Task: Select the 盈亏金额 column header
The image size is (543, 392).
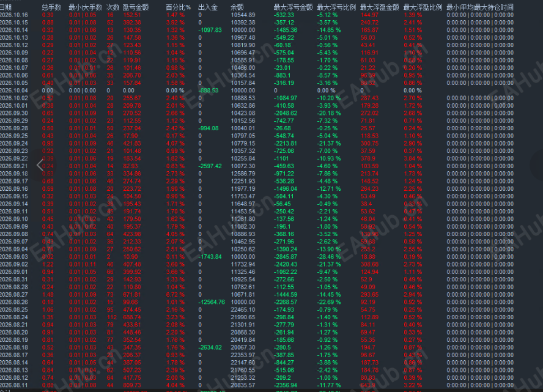Action: pyautogui.click(x=136, y=7)
